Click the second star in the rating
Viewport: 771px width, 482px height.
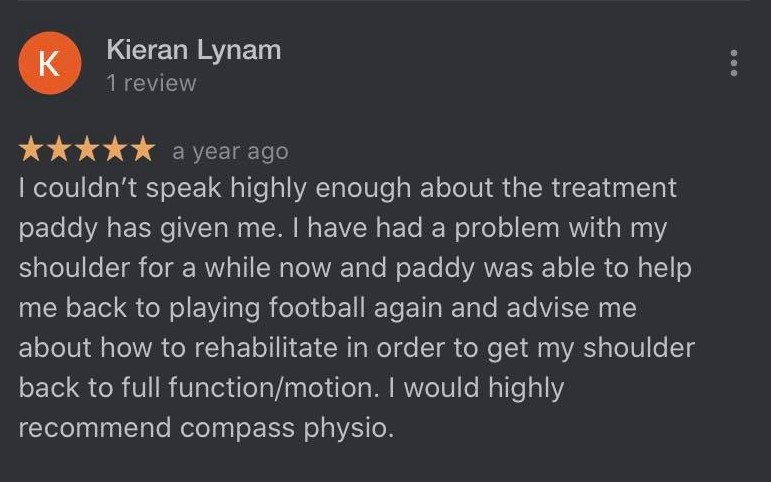[x=59, y=151]
